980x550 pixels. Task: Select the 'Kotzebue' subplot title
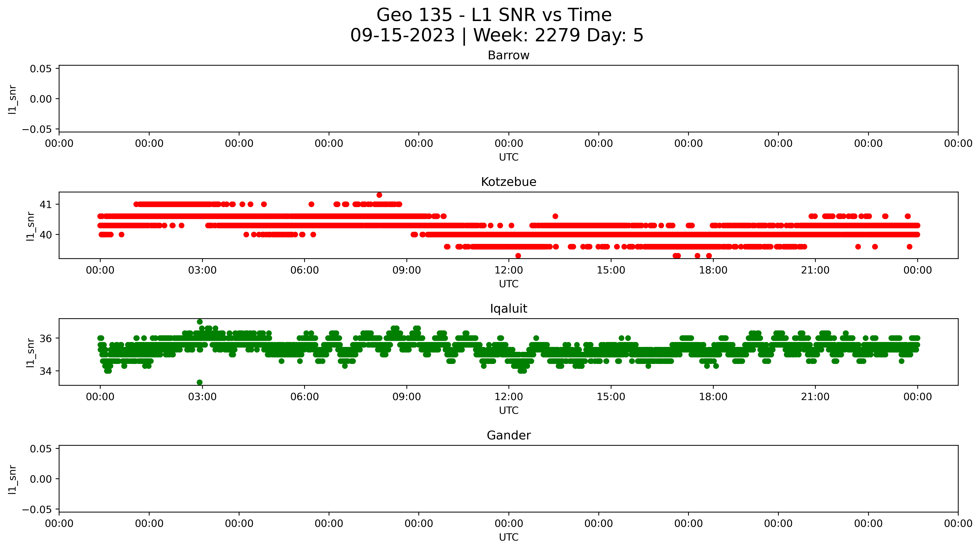click(509, 182)
